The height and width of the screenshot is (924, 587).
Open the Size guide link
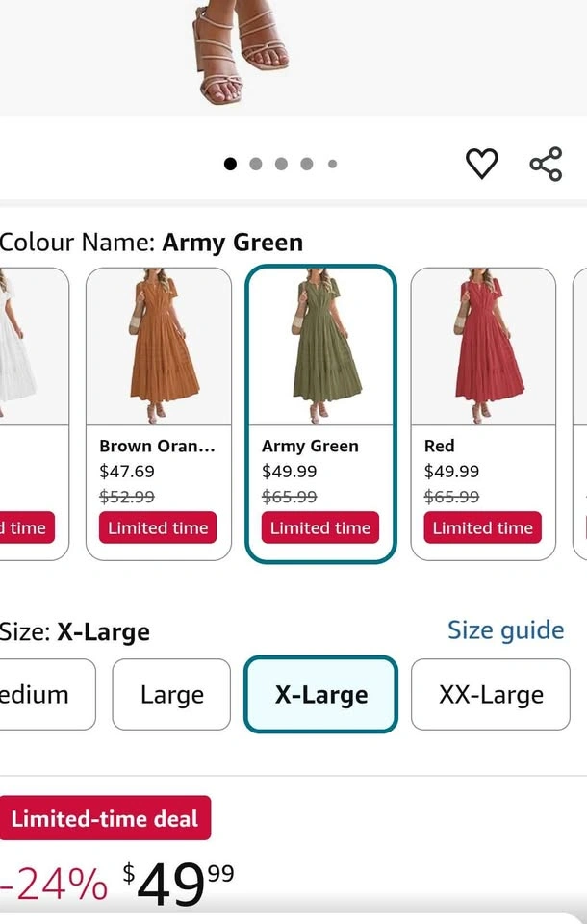click(x=505, y=629)
